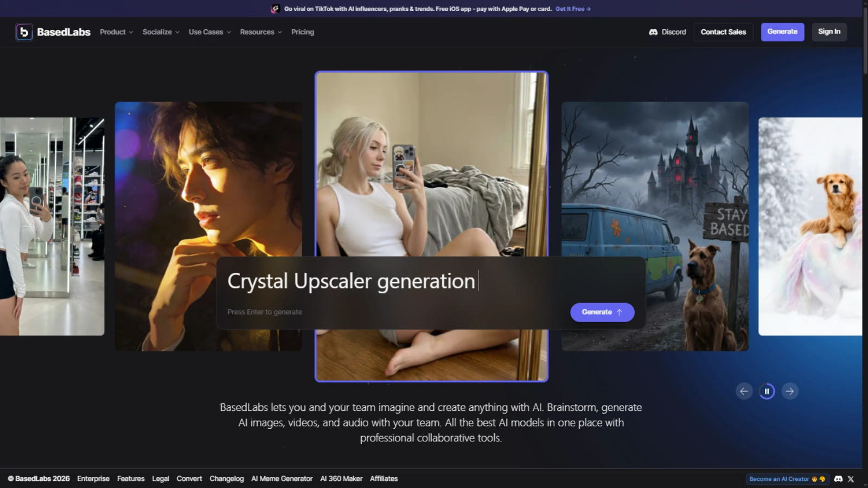Open the Become an AI Creator link
The image size is (868, 488).
(786, 479)
